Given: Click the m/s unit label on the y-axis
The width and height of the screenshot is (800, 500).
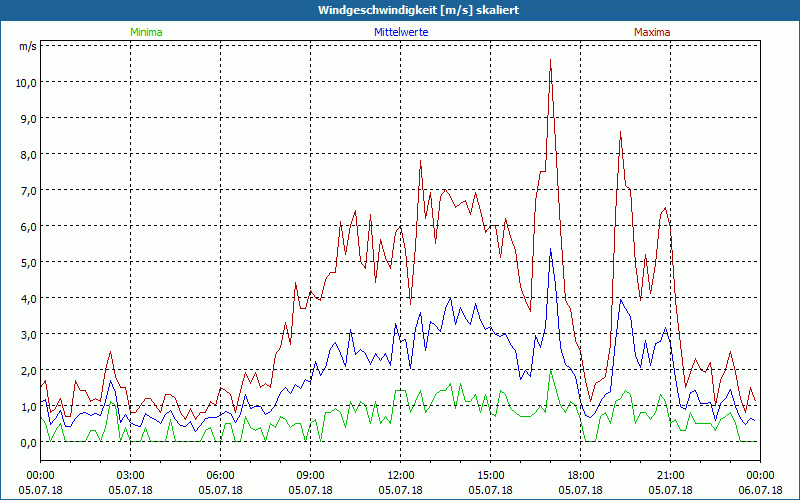Looking at the screenshot, I should pyautogui.click(x=27, y=46).
